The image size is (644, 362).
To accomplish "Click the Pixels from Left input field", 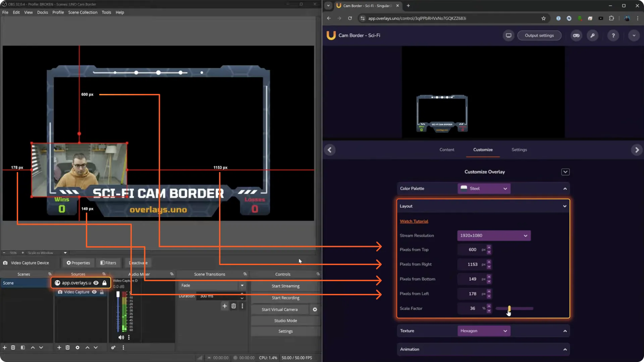I will [x=472, y=294].
